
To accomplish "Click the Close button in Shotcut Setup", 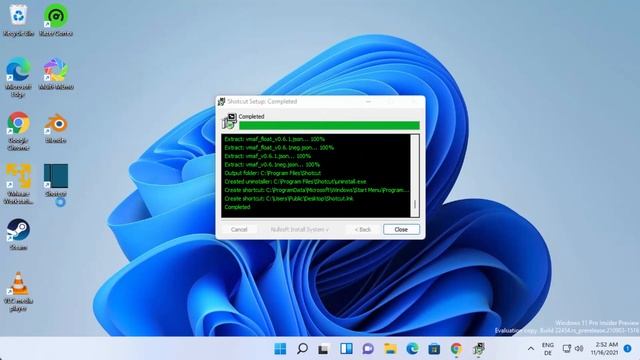I will [x=401, y=229].
